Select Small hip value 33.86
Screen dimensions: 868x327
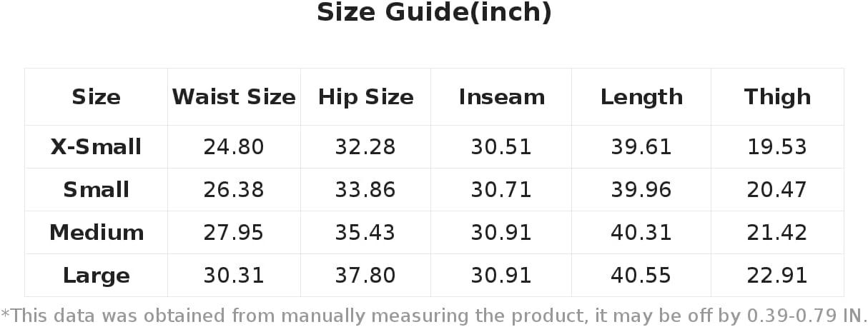tap(365, 190)
